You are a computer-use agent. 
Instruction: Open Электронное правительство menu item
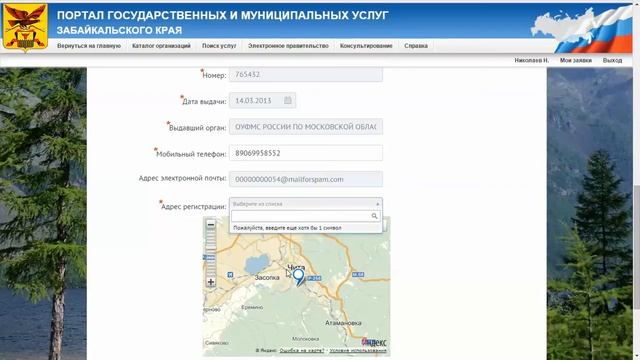click(x=288, y=46)
